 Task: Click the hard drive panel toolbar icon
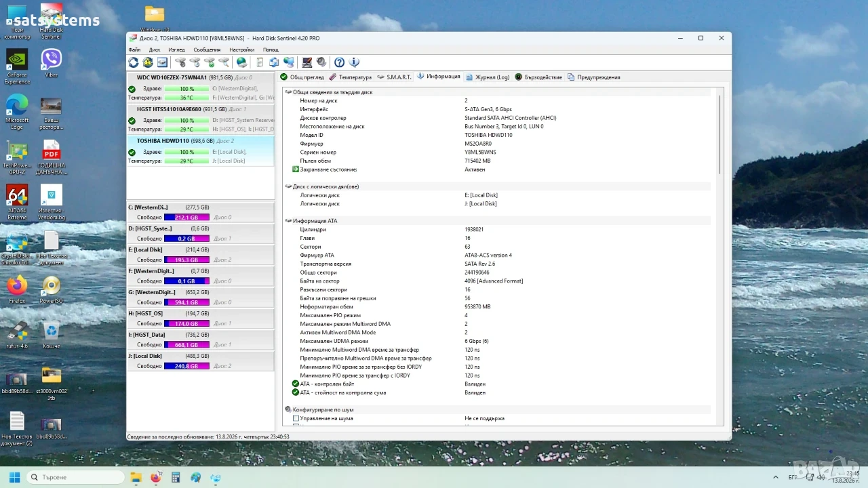click(x=163, y=62)
